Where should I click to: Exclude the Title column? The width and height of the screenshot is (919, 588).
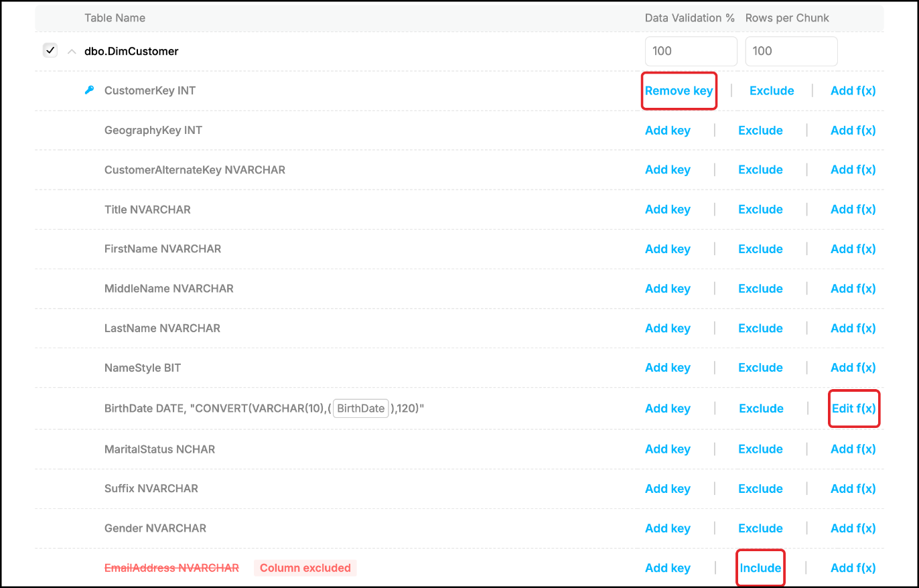pos(760,210)
